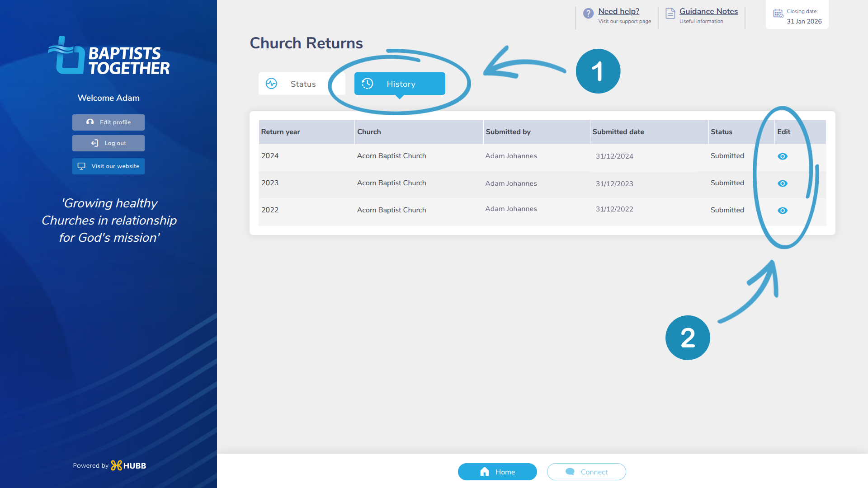Switch to the Status tab
Screen dimensions: 868x488
[302, 84]
